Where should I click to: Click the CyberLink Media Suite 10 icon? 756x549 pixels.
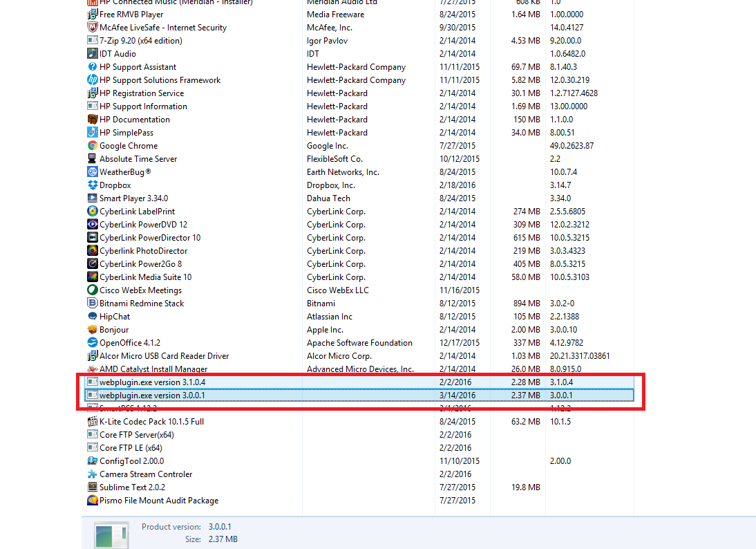pyautogui.click(x=92, y=277)
